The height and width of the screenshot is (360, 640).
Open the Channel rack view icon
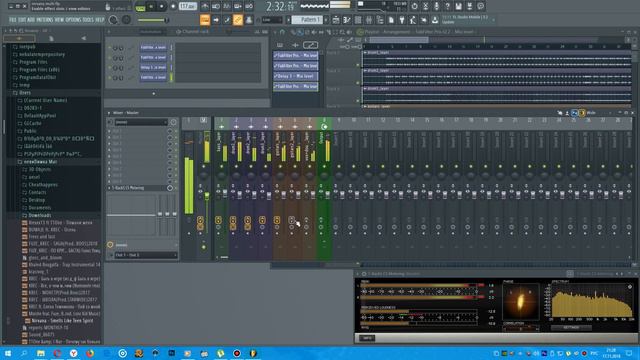coord(358,20)
